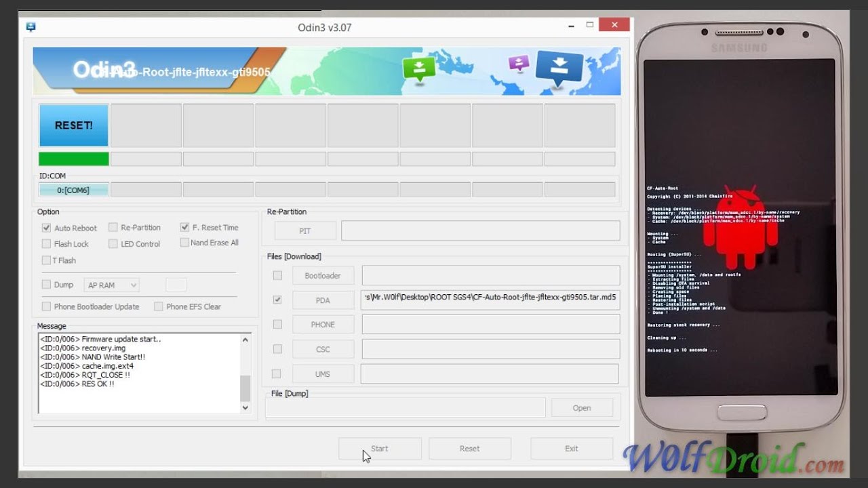Open the AP RAM dropdown
Image resolution: width=868 pixels, height=488 pixels.
[112, 285]
